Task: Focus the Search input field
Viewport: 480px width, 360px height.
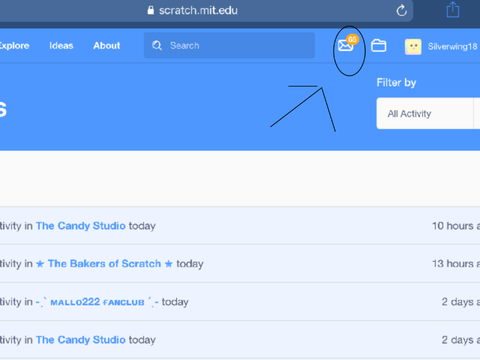Action: pos(229,45)
